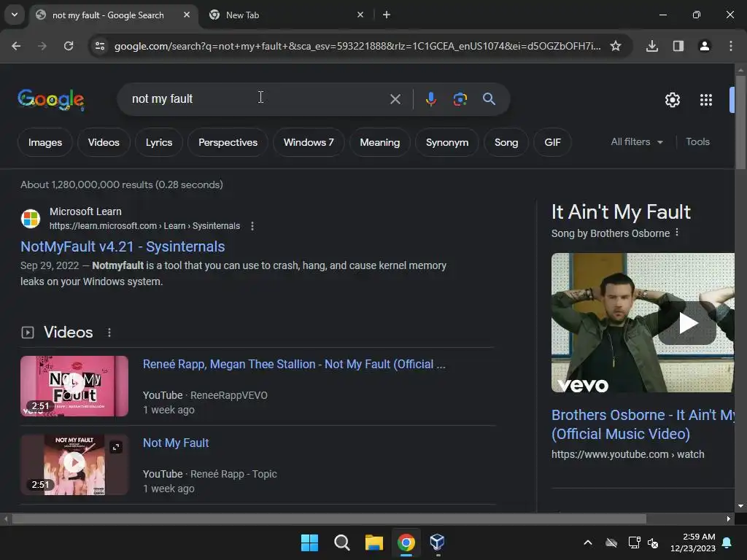The image size is (747, 560).
Task: Click the 'It Ain't My Fault' song title
Action: click(621, 212)
